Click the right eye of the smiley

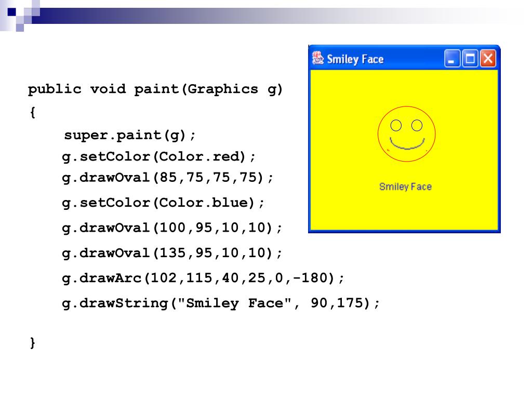(417, 126)
